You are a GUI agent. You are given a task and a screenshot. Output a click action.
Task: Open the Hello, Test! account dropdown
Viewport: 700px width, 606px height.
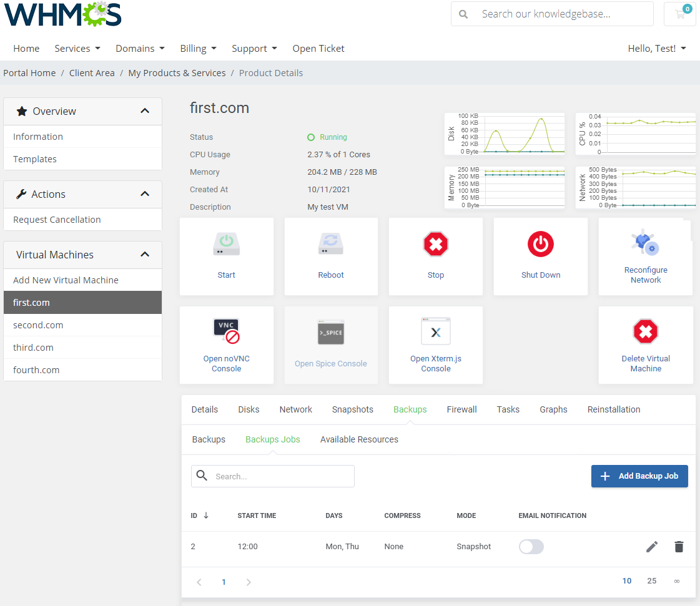tap(657, 48)
